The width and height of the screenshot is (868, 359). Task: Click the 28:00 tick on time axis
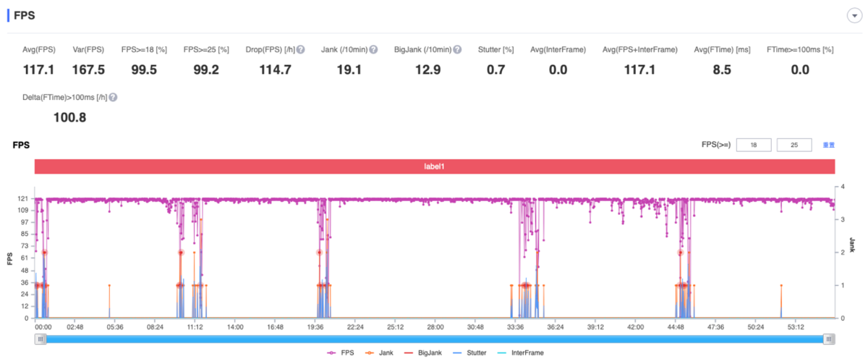pos(435,327)
